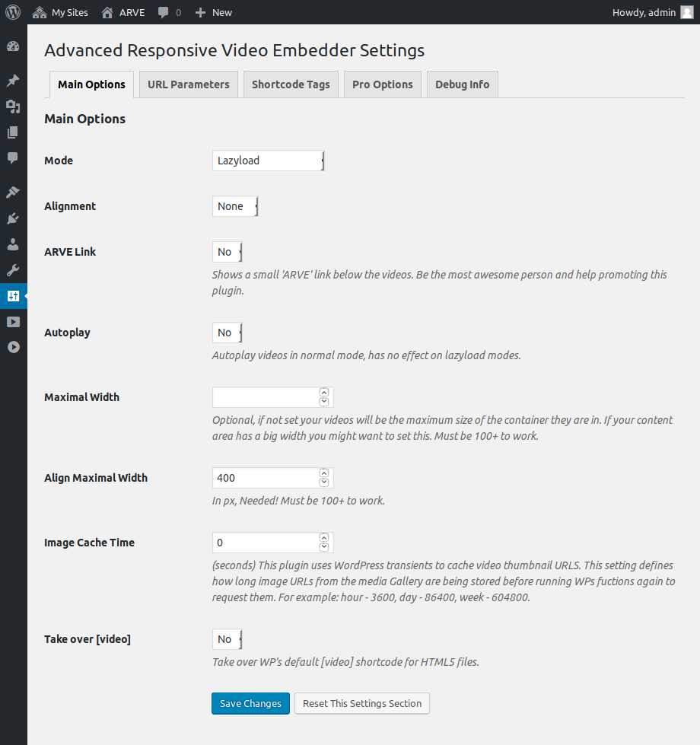This screenshot has height=745, width=700.
Task: Click the Save Changes button
Action: [250, 704]
